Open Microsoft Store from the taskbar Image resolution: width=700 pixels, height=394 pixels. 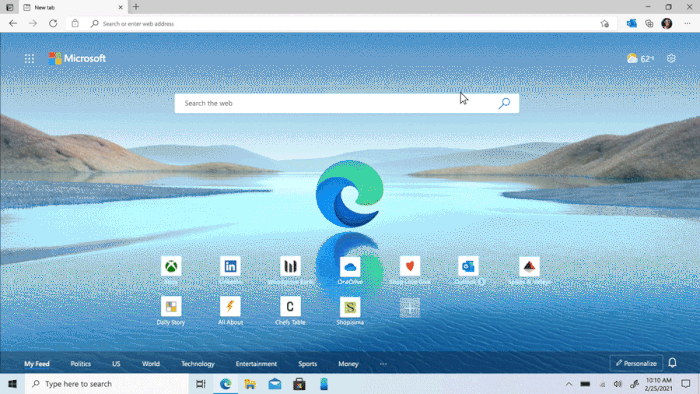click(x=299, y=384)
